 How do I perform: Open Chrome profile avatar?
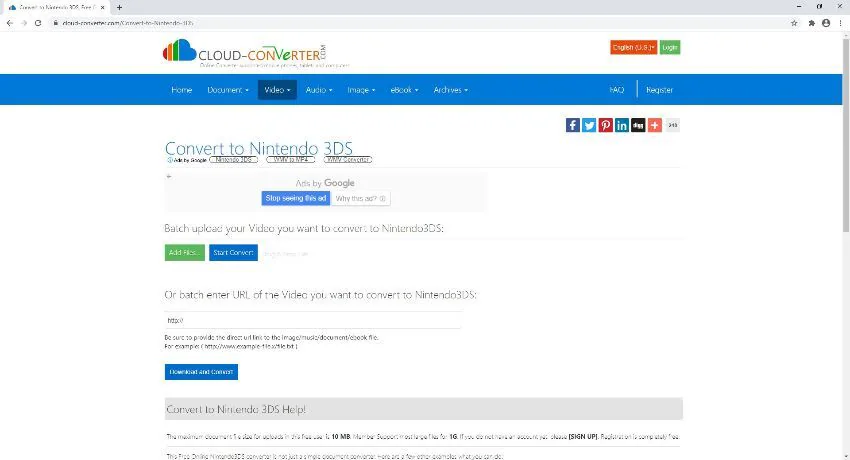click(x=826, y=23)
